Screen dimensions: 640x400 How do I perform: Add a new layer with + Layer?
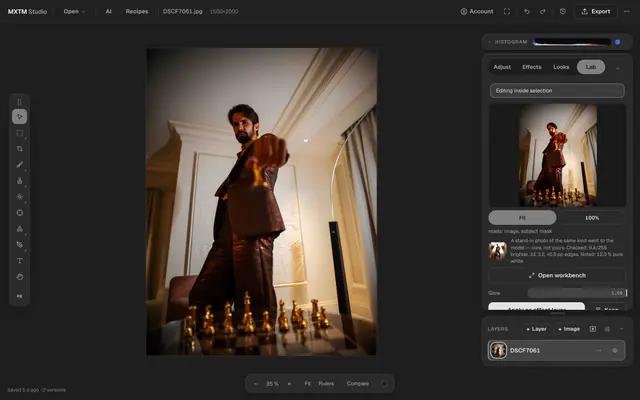coord(536,329)
